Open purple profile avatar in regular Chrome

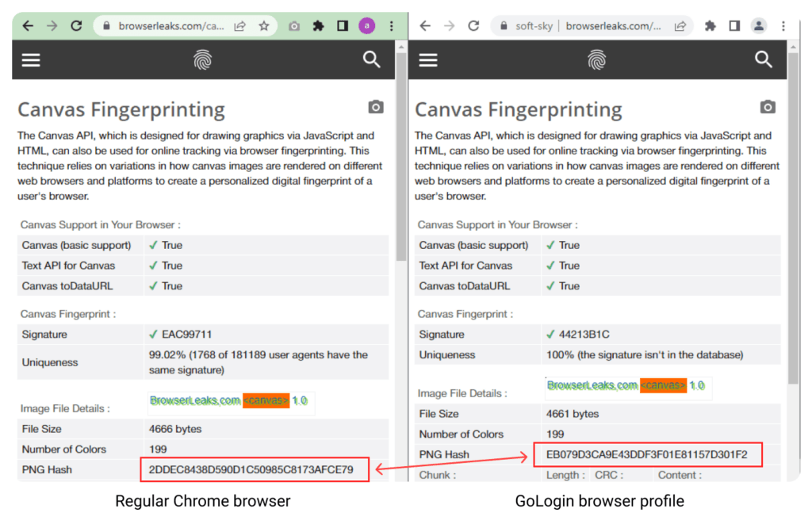click(x=366, y=26)
